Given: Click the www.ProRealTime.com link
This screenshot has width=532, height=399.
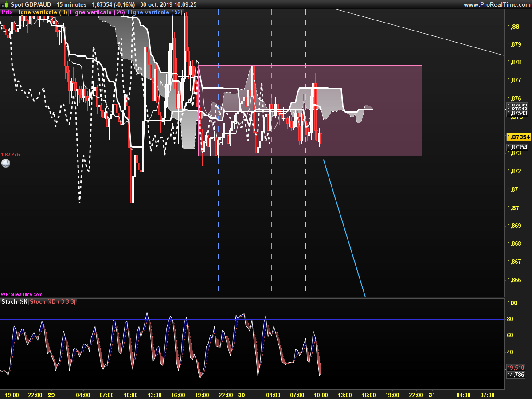Looking at the screenshot, I should coord(497,4).
